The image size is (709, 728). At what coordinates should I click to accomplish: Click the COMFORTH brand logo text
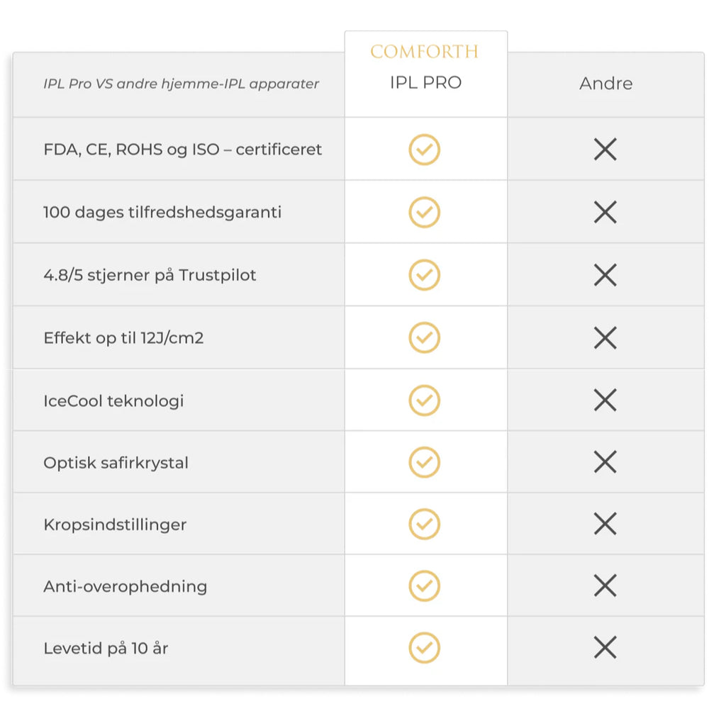[425, 52]
